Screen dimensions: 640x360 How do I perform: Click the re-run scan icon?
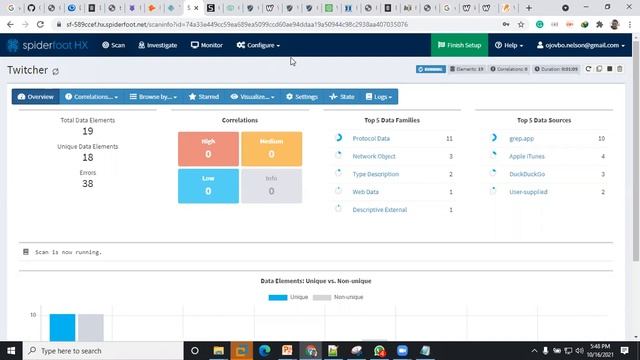pyautogui.click(x=588, y=69)
